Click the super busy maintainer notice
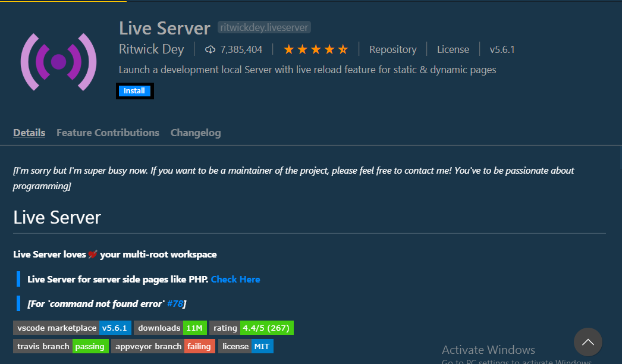This screenshot has width=622, height=364. pyautogui.click(x=294, y=178)
